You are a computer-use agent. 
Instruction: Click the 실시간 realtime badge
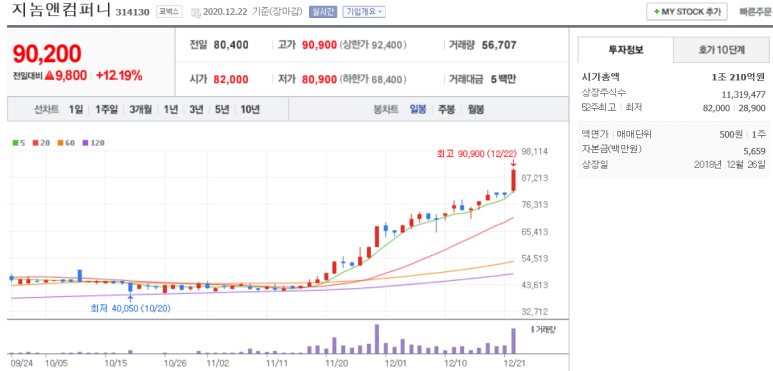[x=323, y=12]
